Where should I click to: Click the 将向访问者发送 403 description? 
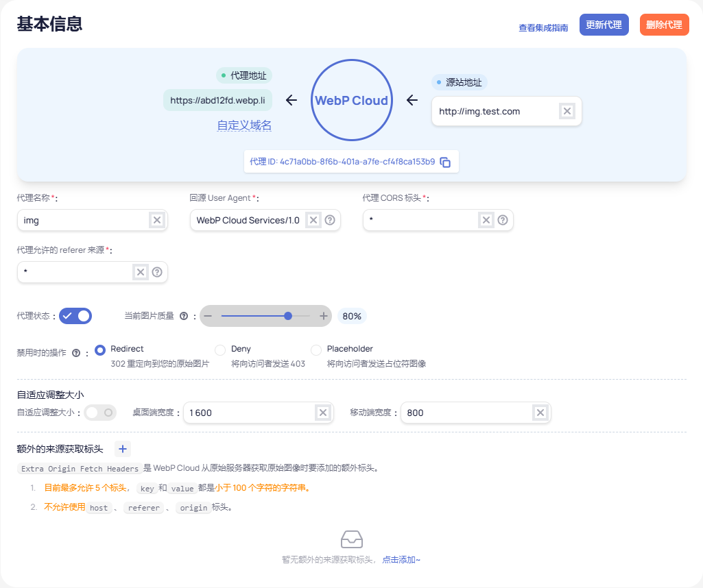click(268, 364)
